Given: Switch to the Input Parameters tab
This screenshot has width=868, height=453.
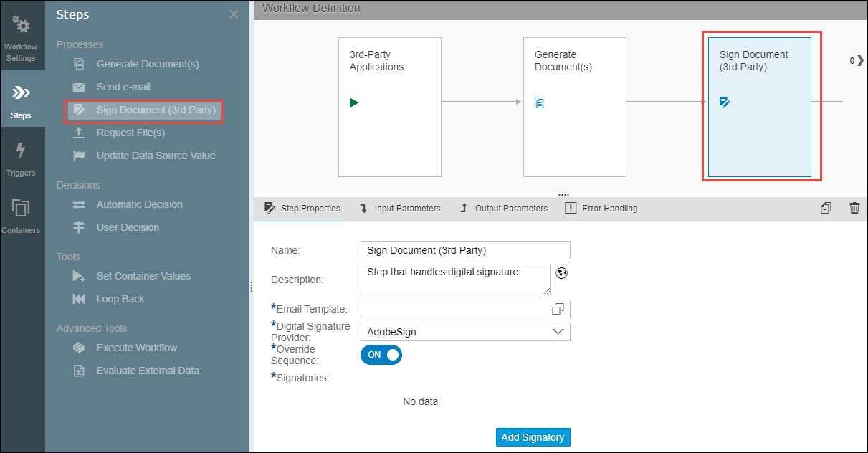Looking at the screenshot, I should [x=400, y=209].
